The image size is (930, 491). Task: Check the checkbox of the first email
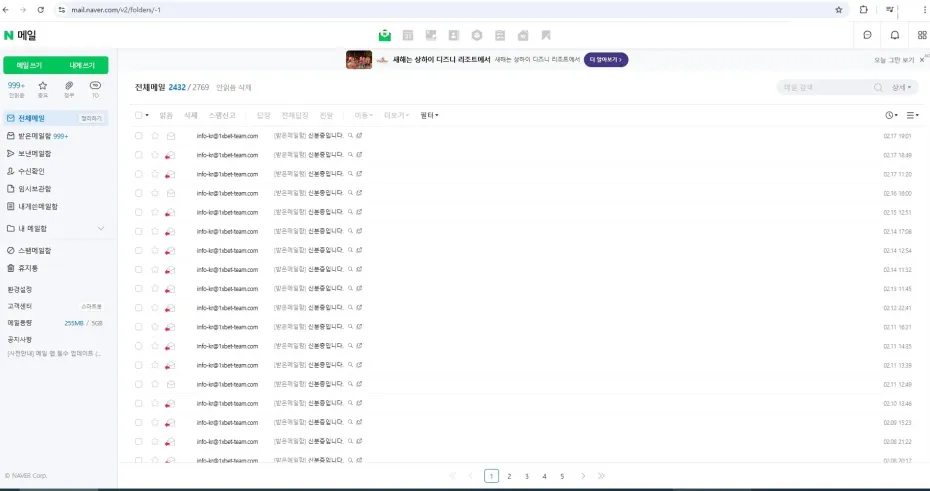click(139, 136)
